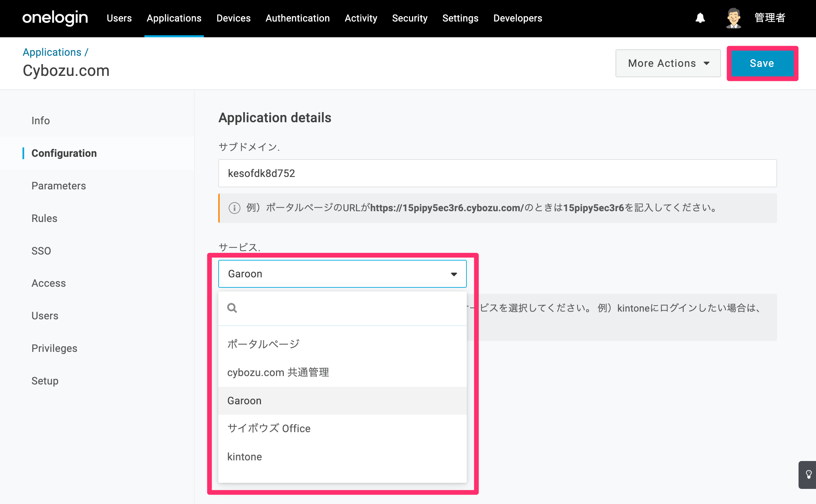Choose Garoon in the service list
The image size is (816, 504).
342,401
